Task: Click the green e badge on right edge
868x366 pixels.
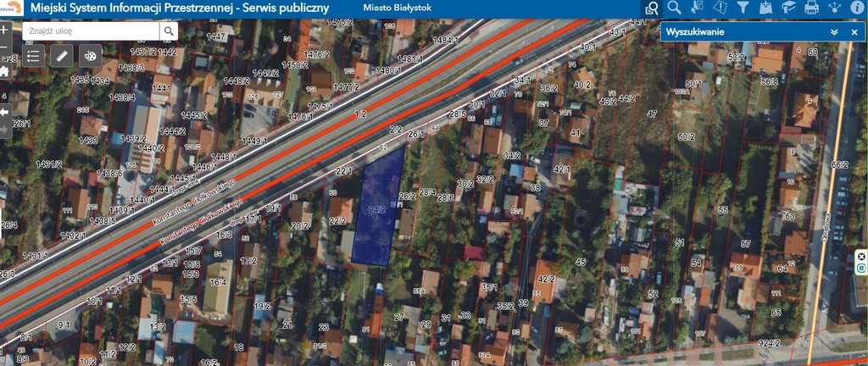Action: (x=861, y=268)
